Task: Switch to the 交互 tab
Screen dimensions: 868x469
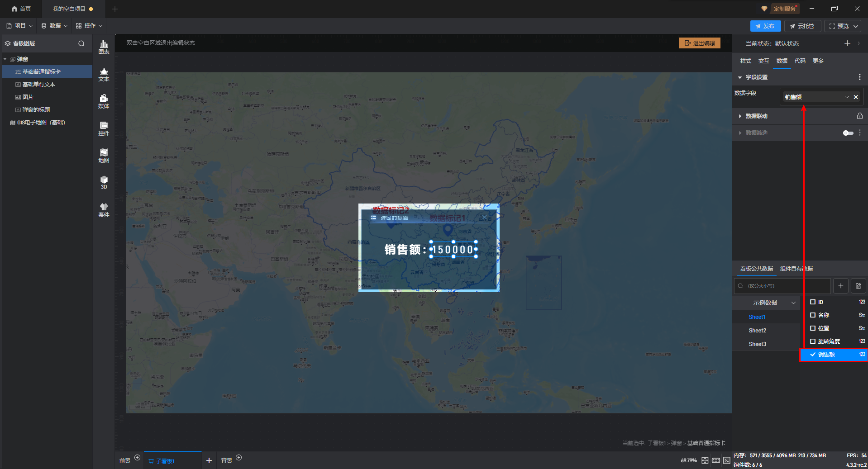Action: 763,61
